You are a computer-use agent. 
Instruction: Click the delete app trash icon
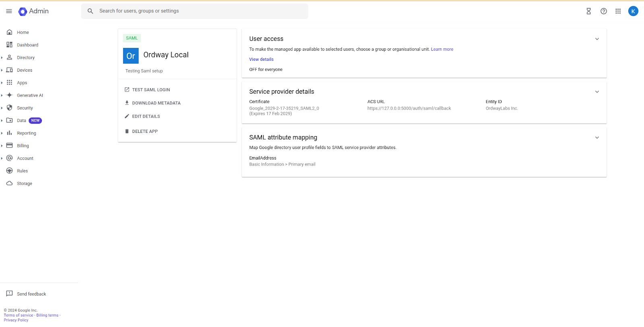point(127,131)
